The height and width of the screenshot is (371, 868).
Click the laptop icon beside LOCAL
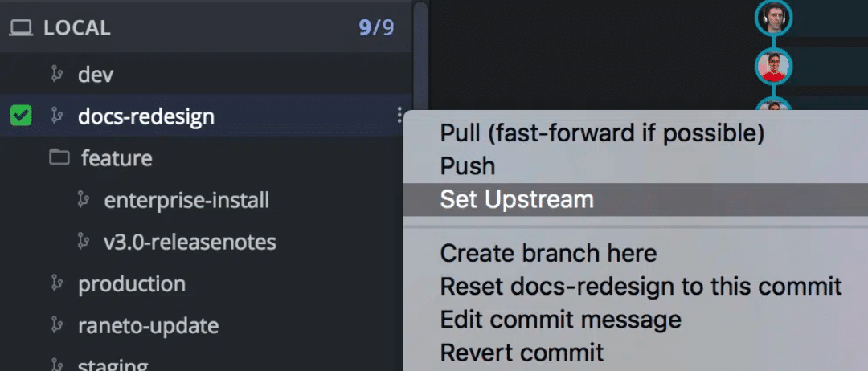(x=21, y=28)
